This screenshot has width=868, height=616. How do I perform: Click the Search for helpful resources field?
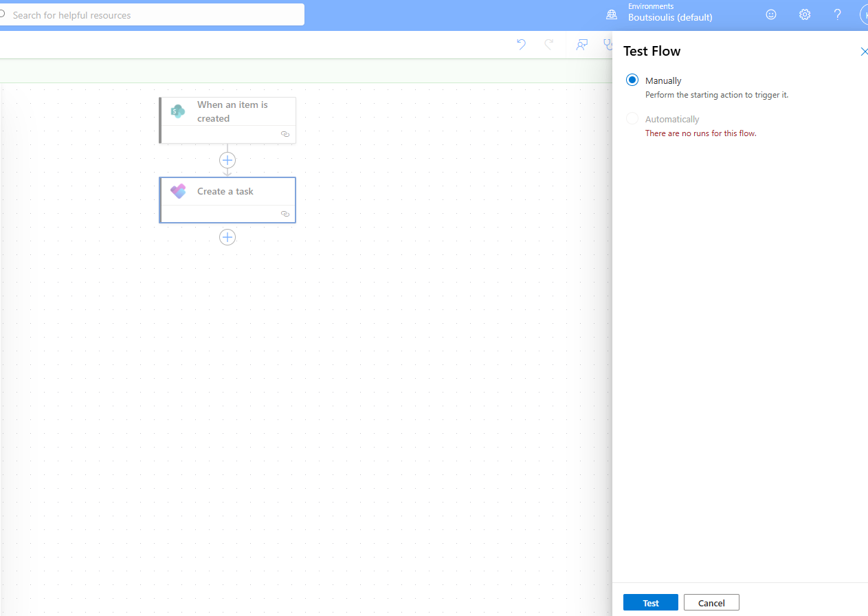[x=155, y=14]
